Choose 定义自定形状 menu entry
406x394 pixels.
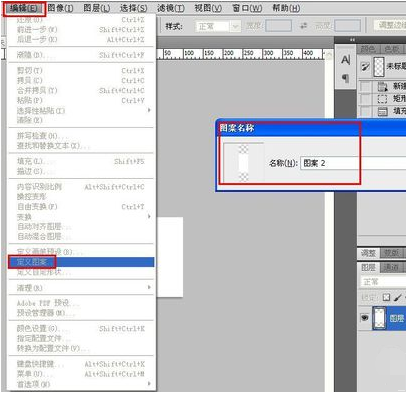tap(81, 272)
